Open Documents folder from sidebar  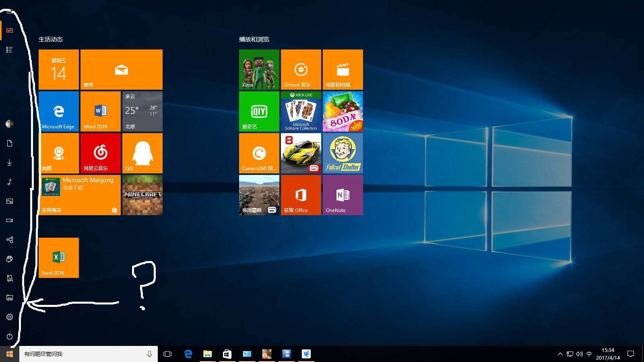click(10, 143)
